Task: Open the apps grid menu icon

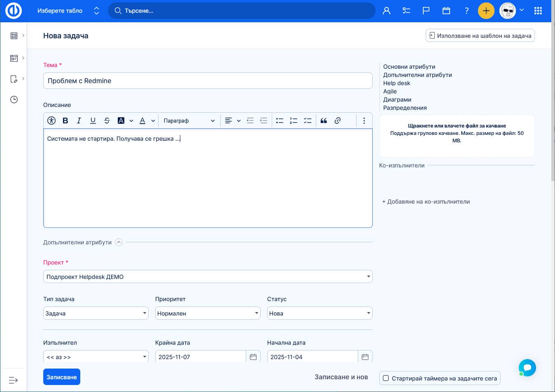Action: pyautogui.click(x=538, y=11)
